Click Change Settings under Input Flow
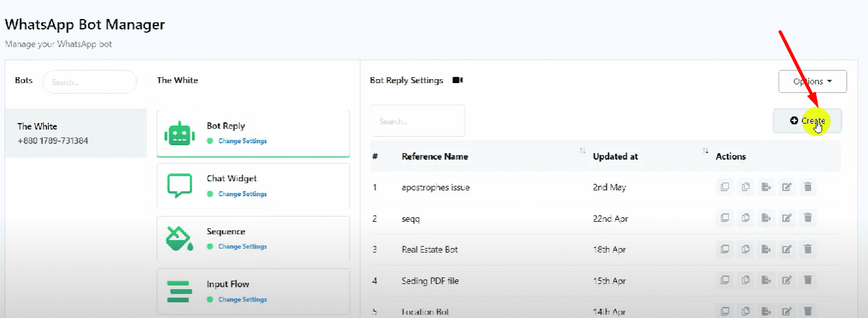Screen dimensions: 868x318 242,300
